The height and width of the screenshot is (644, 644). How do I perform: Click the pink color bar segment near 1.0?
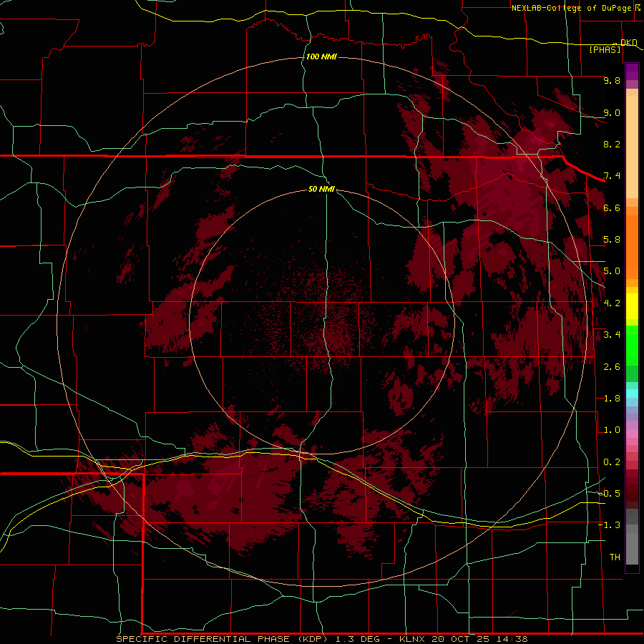click(x=632, y=434)
